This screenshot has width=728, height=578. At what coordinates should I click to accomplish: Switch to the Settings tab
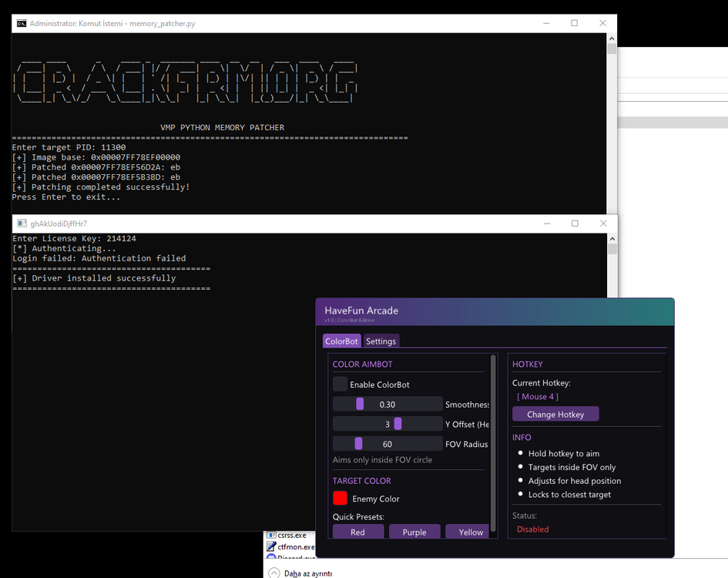pyautogui.click(x=381, y=341)
